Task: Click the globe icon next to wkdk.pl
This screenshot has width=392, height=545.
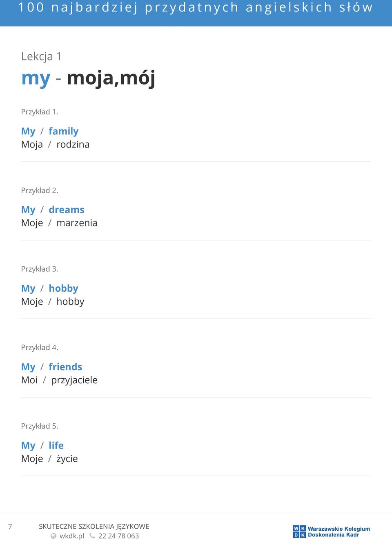Action: point(53,536)
